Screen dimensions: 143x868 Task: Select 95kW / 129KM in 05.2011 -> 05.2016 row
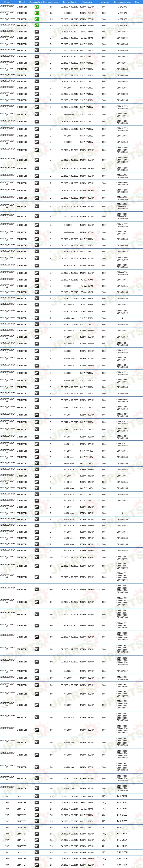(x=87, y=407)
